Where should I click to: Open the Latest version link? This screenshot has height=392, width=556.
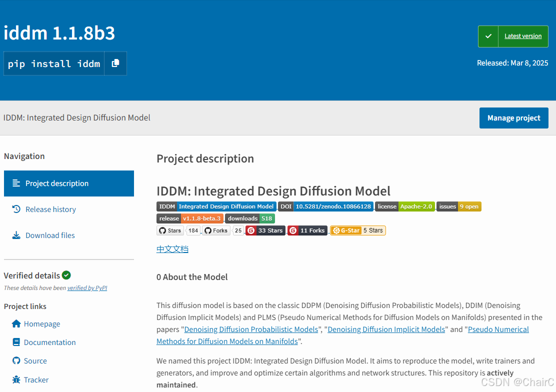click(523, 36)
